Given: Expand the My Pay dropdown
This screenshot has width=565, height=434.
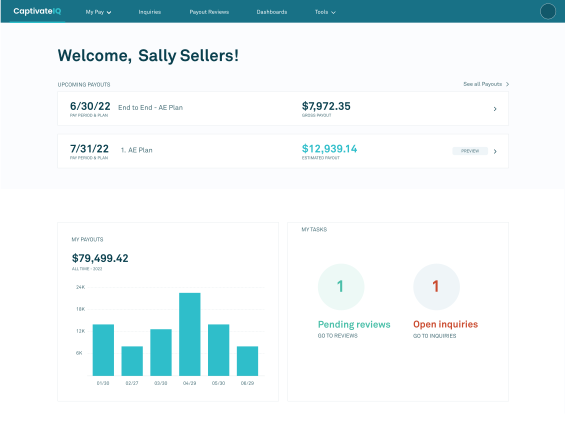Looking at the screenshot, I should [98, 12].
